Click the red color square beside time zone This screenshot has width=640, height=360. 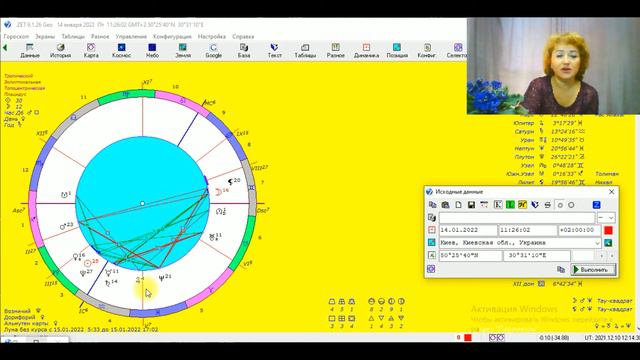[x=608, y=230]
